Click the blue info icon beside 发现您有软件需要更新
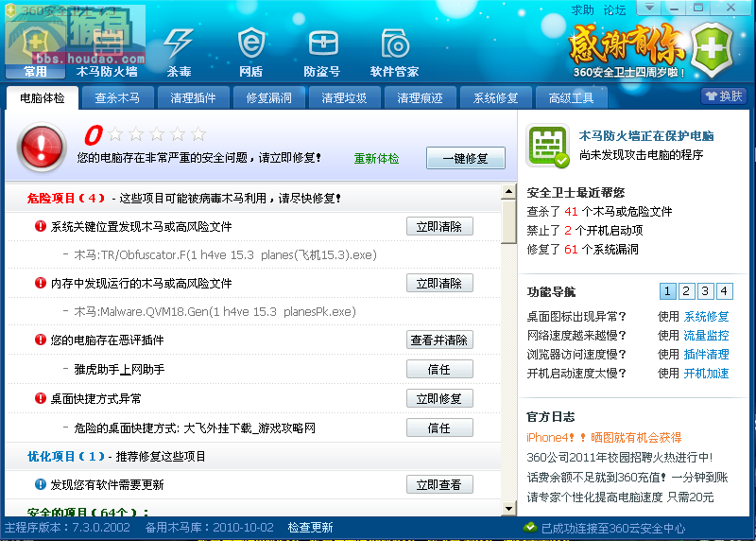Image resolution: width=756 pixels, height=541 pixels. [41, 484]
